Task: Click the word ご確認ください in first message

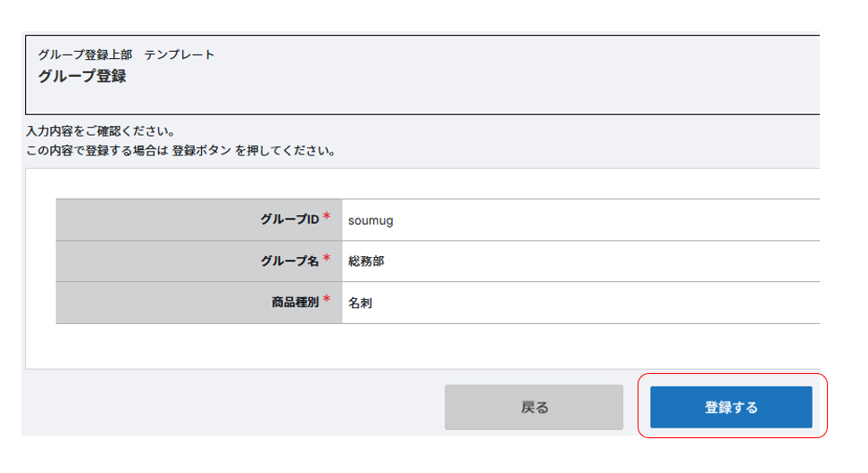Action: click(132, 132)
